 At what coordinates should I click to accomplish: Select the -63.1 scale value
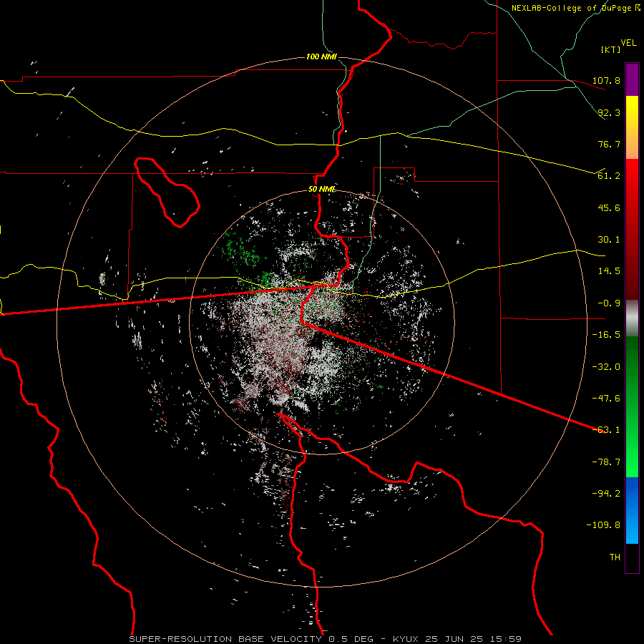click(606, 430)
